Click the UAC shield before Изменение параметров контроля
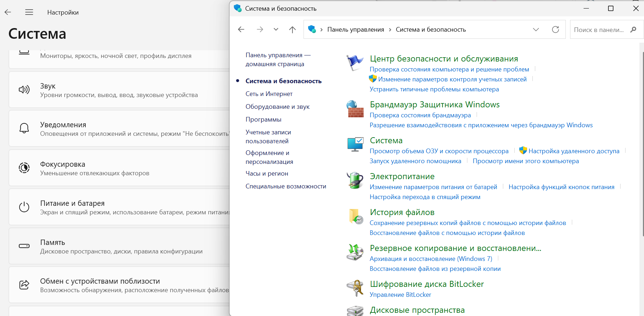The image size is (644, 316). tap(373, 79)
